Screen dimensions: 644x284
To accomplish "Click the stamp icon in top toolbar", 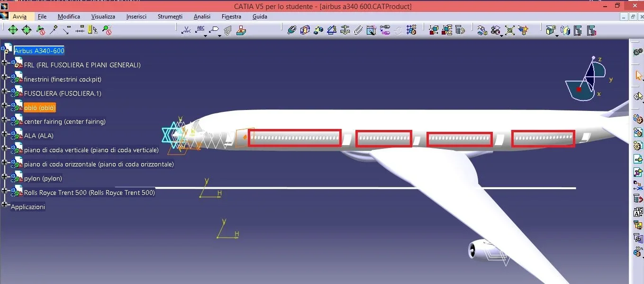I will pos(241,30).
